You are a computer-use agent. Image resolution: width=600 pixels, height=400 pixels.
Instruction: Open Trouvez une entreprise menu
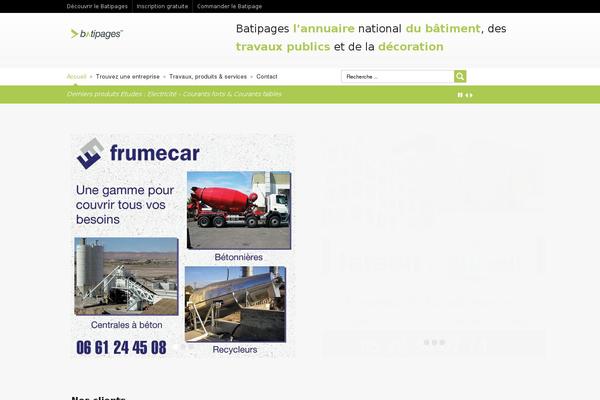[x=127, y=77]
